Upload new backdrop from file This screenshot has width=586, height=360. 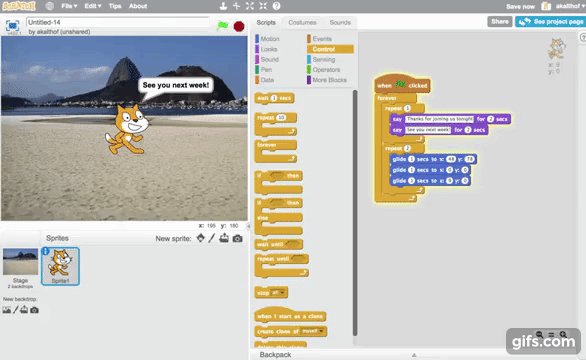(24, 310)
